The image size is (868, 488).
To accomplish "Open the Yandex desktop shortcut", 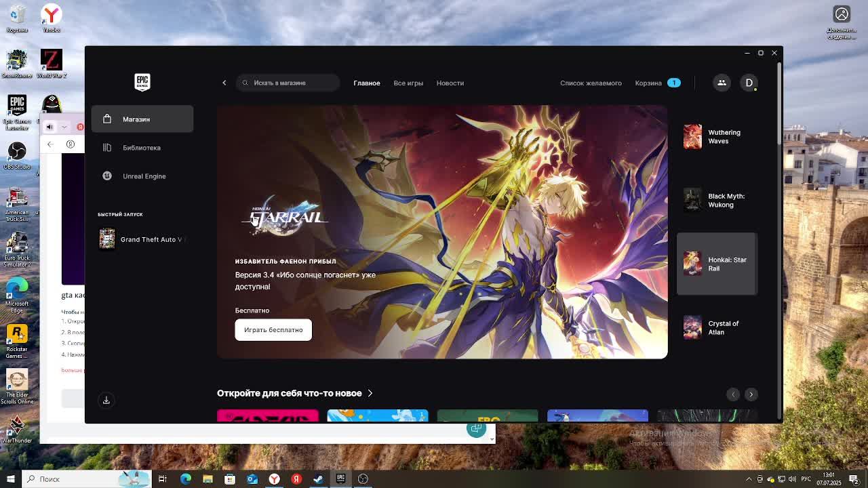I will point(52,18).
